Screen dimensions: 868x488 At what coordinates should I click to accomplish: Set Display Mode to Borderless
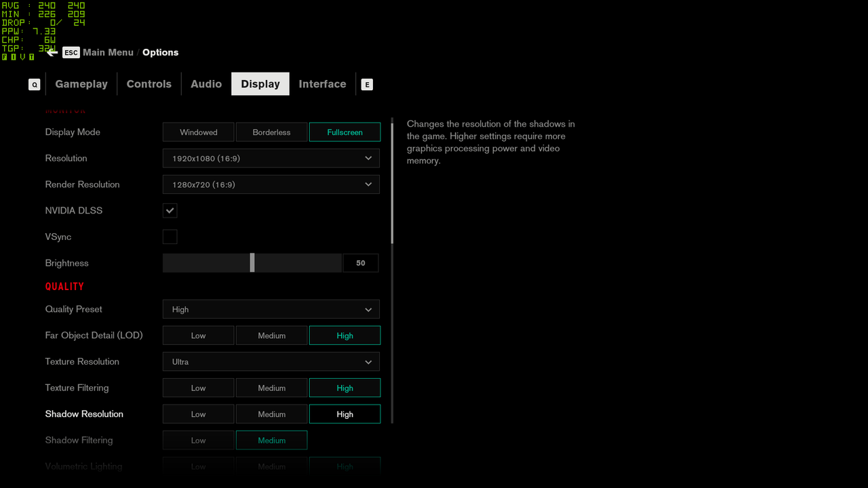[271, 132]
